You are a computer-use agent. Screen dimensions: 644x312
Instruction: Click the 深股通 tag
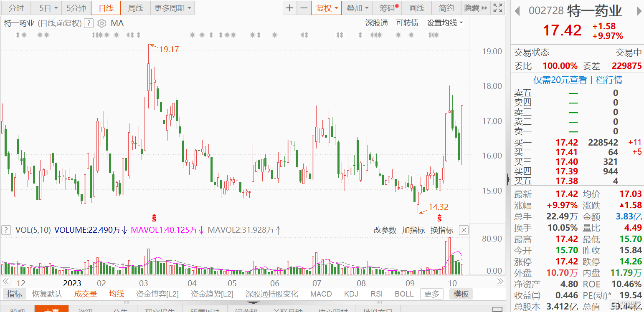(377, 23)
